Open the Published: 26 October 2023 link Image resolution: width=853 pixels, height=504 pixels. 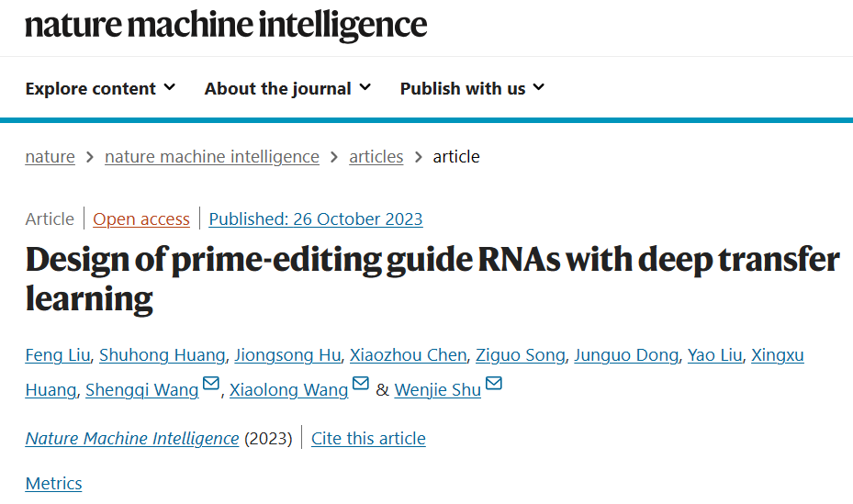pyautogui.click(x=316, y=219)
